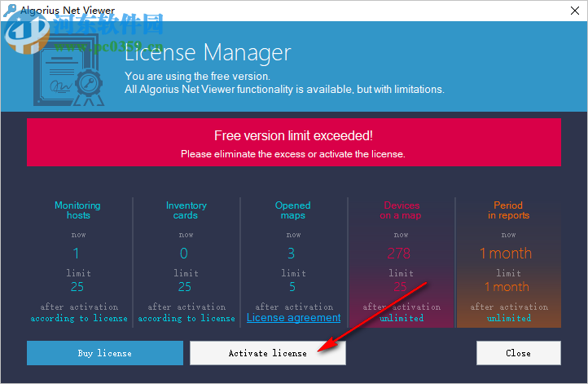This screenshot has width=588, height=384.
Task: Click 'All Algorius Net Viewer functionality' sentence
Action: click(284, 90)
